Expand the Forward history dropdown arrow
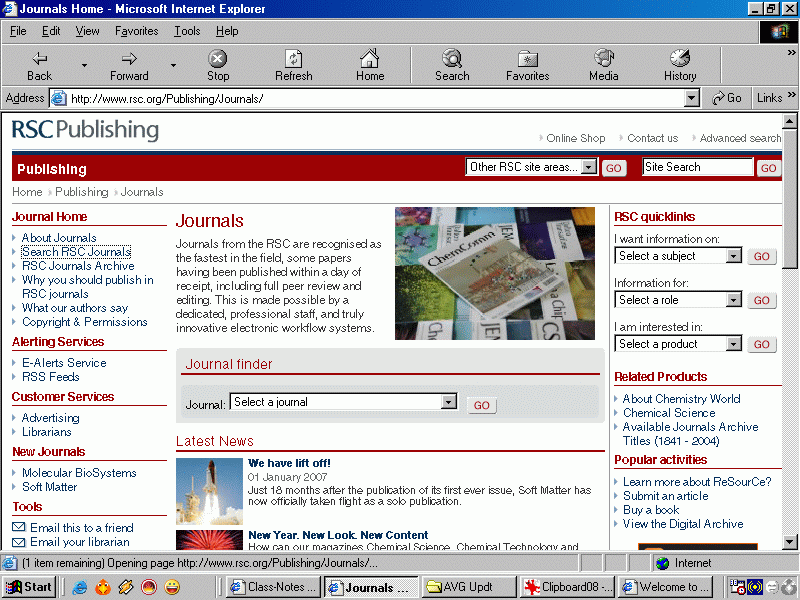This screenshot has width=800, height=600. click(x=173, y=65)
